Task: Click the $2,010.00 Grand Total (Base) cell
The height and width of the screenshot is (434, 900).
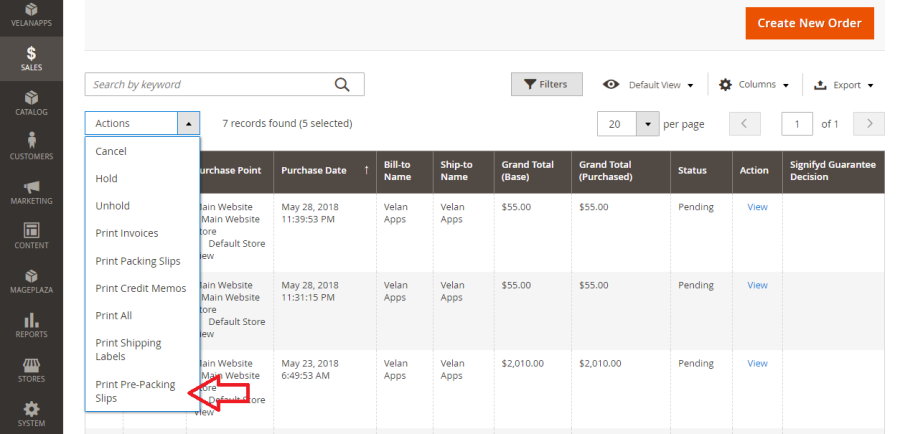Action: pyautogui.click(x=522, y=363)
